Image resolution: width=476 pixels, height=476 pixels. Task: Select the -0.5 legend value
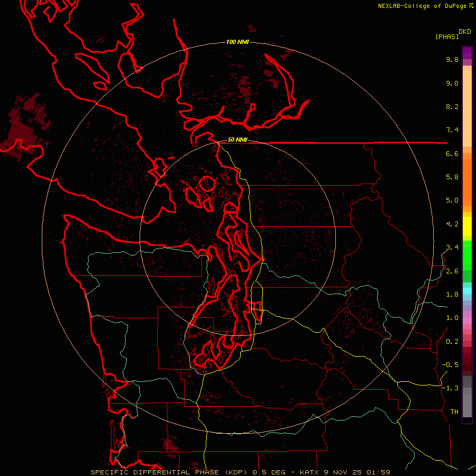450,365
